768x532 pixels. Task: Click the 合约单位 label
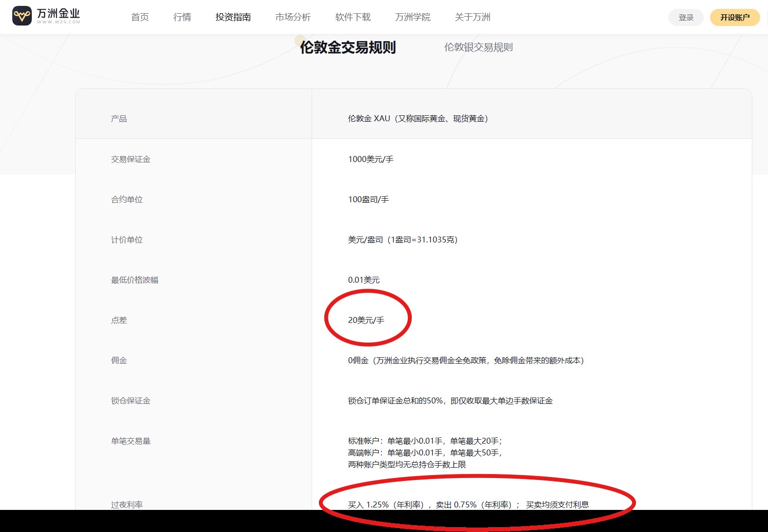click(x=127, y=199)
